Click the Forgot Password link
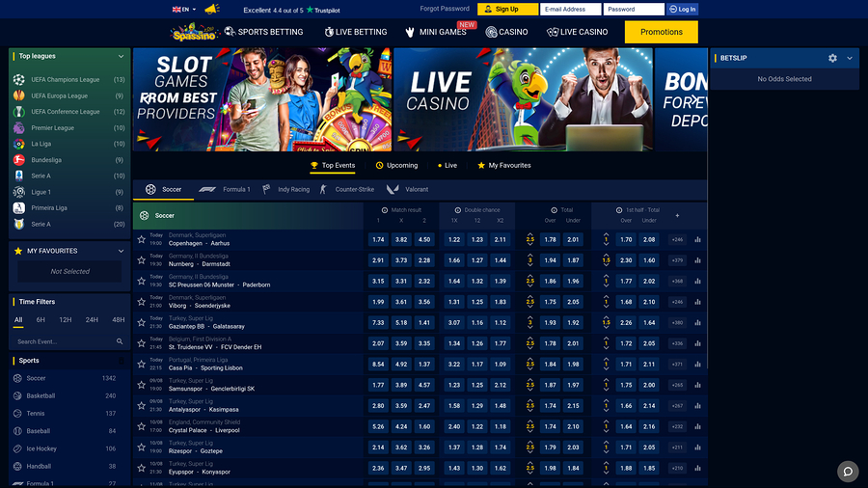 click(445, 9)
